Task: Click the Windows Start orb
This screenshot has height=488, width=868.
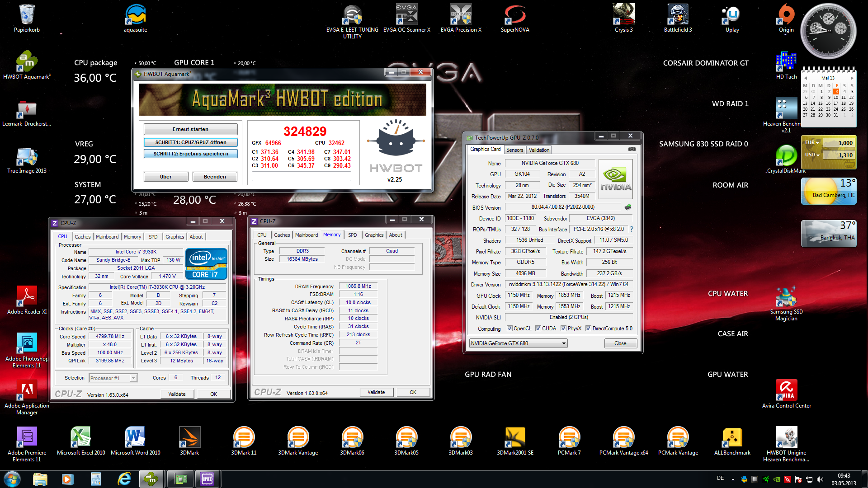Action: (12, 479)
